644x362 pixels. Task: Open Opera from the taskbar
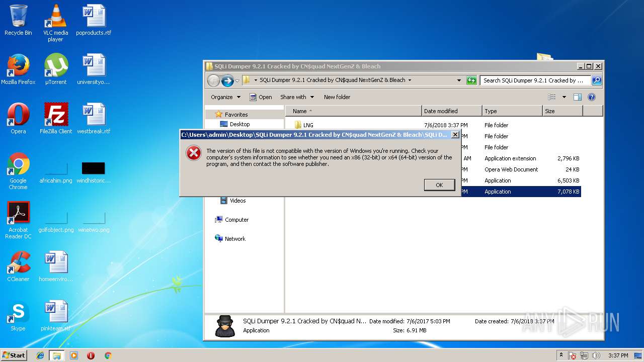[91, 355]
